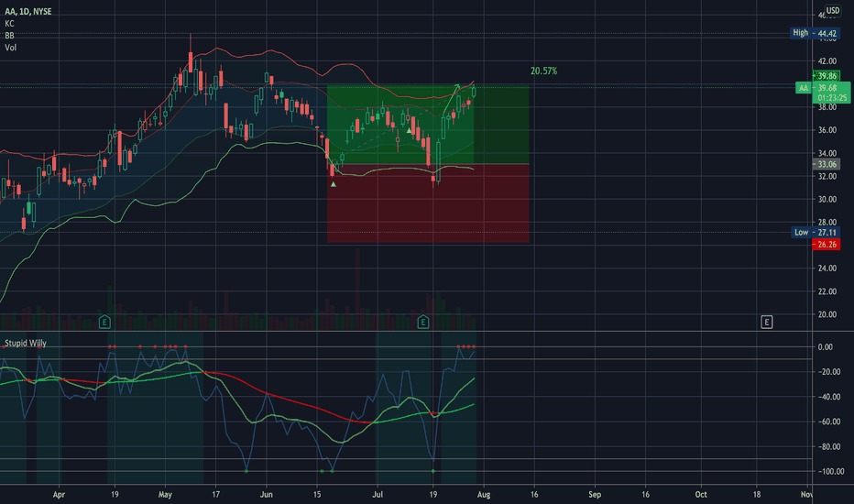Click the green 39.86 target price label
This screenshot has width=854, height=504.
(x=827, y=76)
